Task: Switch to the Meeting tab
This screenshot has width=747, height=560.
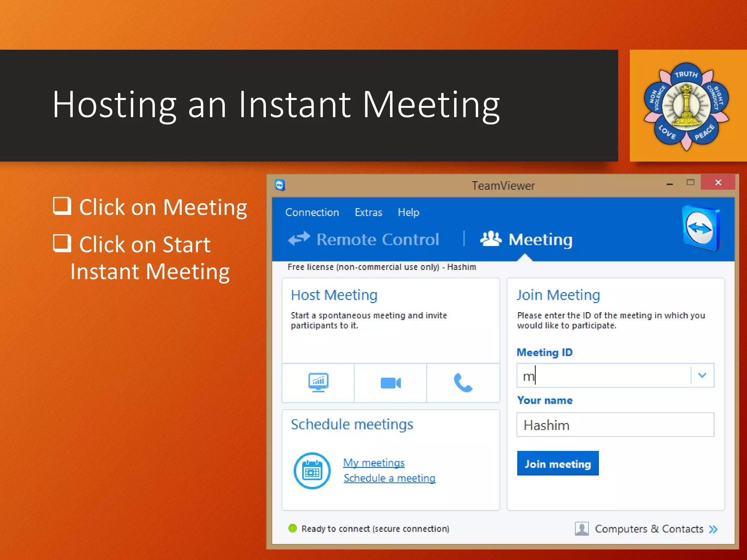Action: click(x=526, y=240)
